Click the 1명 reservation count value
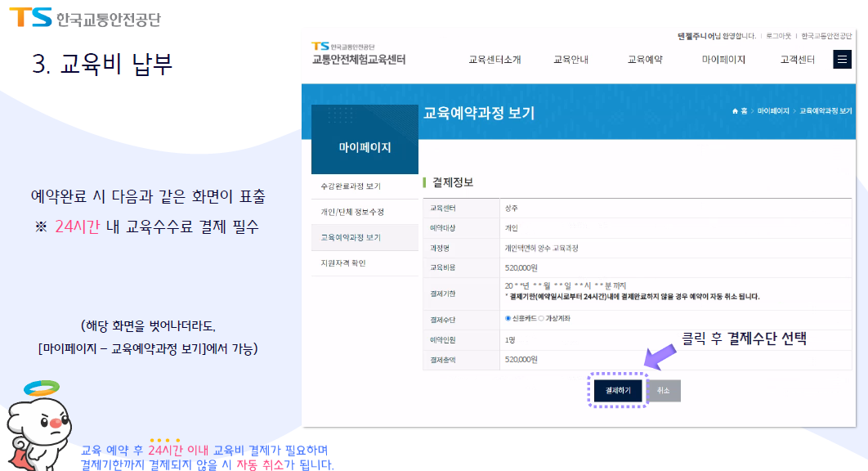The height and width of the screenshot is (471, 868). tap(510, 339)
